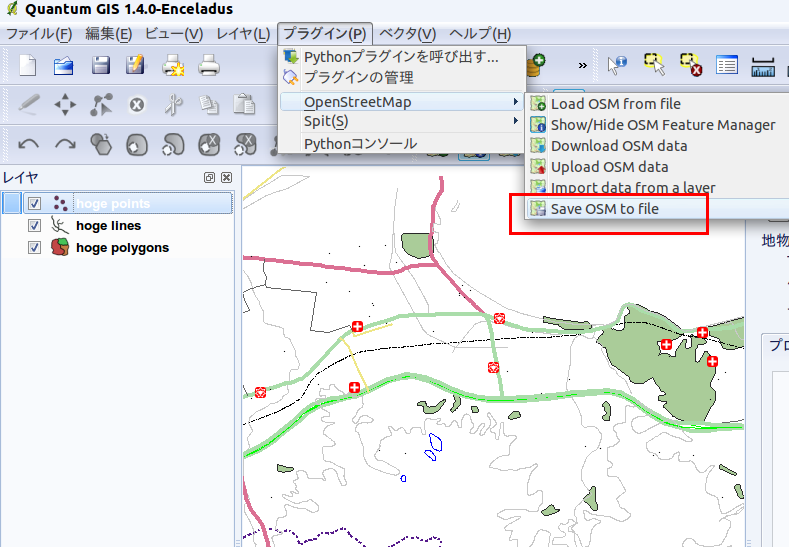Viewport: 789px width, 547px height.
Task: Select the Add Ring tool
Action: 137,145
